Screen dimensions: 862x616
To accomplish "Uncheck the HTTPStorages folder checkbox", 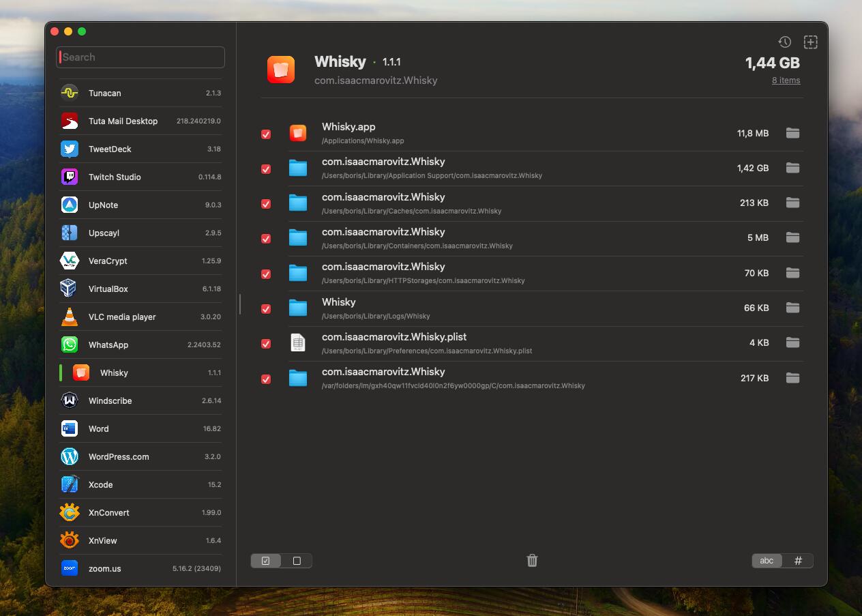I will [x=266, y=274].
